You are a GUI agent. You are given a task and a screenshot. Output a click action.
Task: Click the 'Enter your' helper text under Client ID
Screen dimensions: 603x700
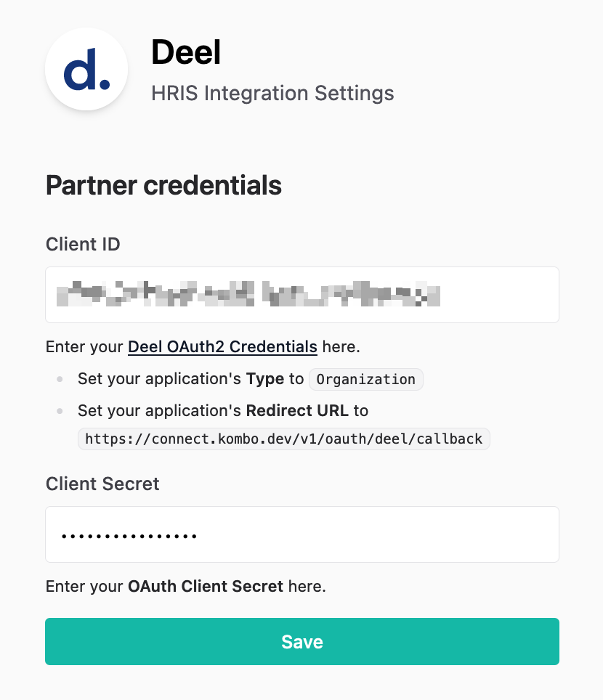point(84,347)
